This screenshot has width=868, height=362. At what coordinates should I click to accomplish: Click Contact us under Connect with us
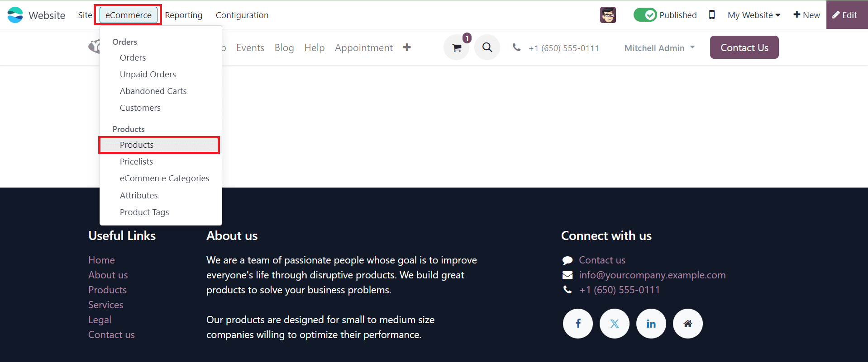(x=602, y=260)
